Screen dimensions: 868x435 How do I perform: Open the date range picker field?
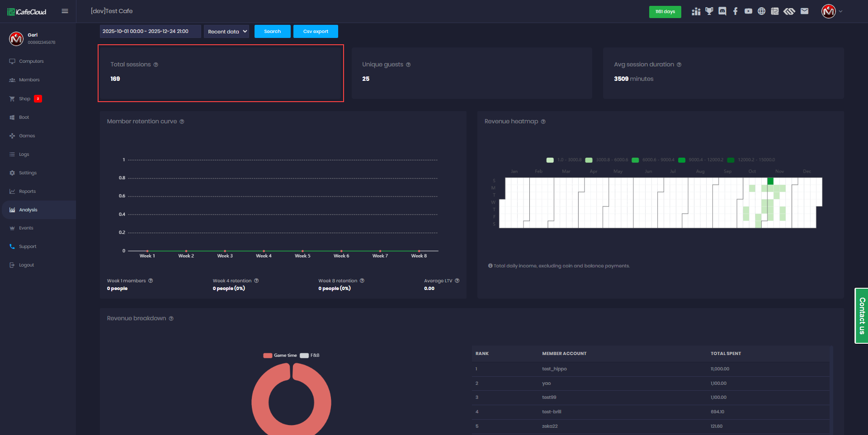(150, 31)
